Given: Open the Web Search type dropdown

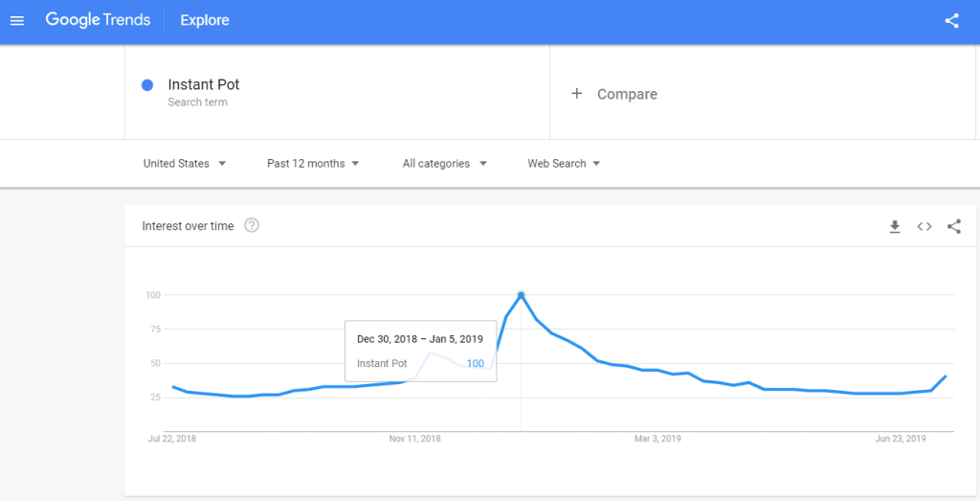Looking at the screenshot, I should (564, 163).
